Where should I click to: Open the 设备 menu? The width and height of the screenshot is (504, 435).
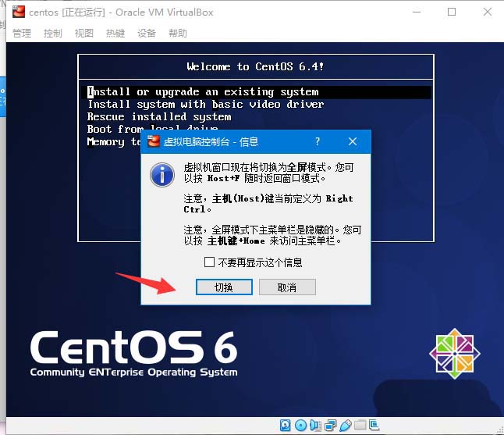tap(147, 33)
